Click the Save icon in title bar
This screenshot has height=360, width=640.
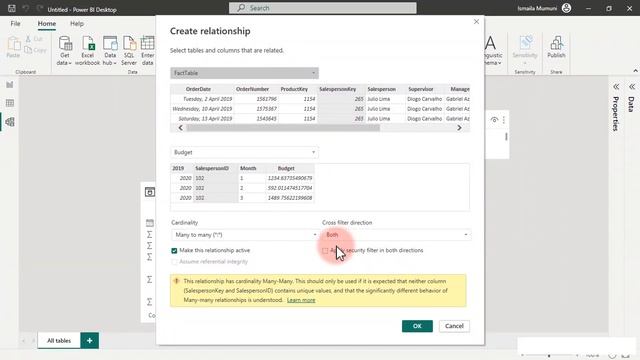[x=12, y=8]
